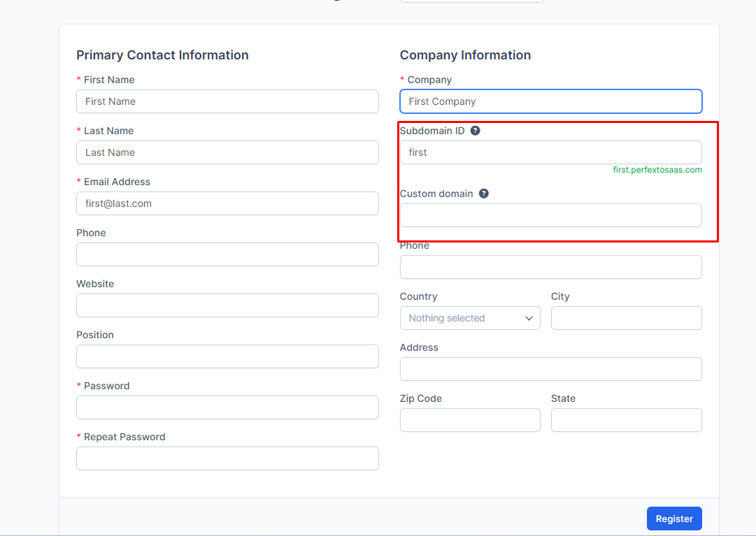
Task: Select the green first.perfextosaas.com text
Action: tap(657, 170)
